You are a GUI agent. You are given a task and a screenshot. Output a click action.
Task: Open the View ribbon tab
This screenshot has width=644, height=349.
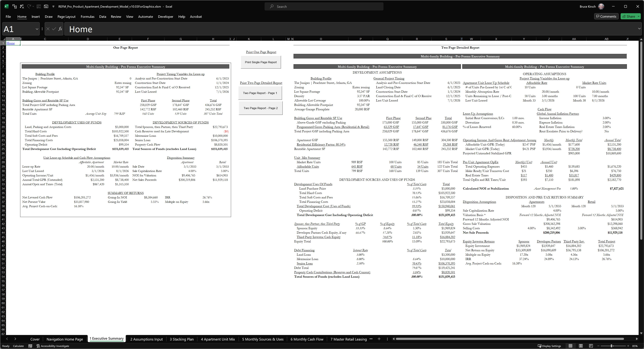click(130, 16)
